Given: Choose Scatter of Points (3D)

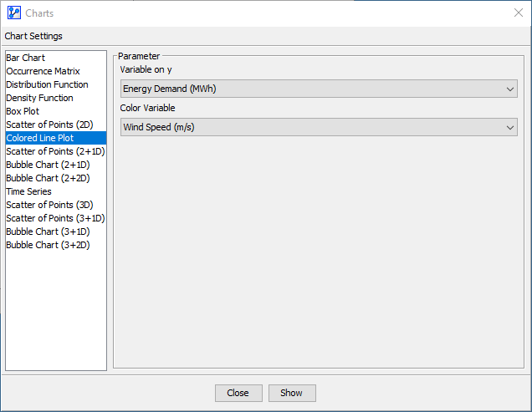Looking at the screenshot, I should click(x=49, y=205).
